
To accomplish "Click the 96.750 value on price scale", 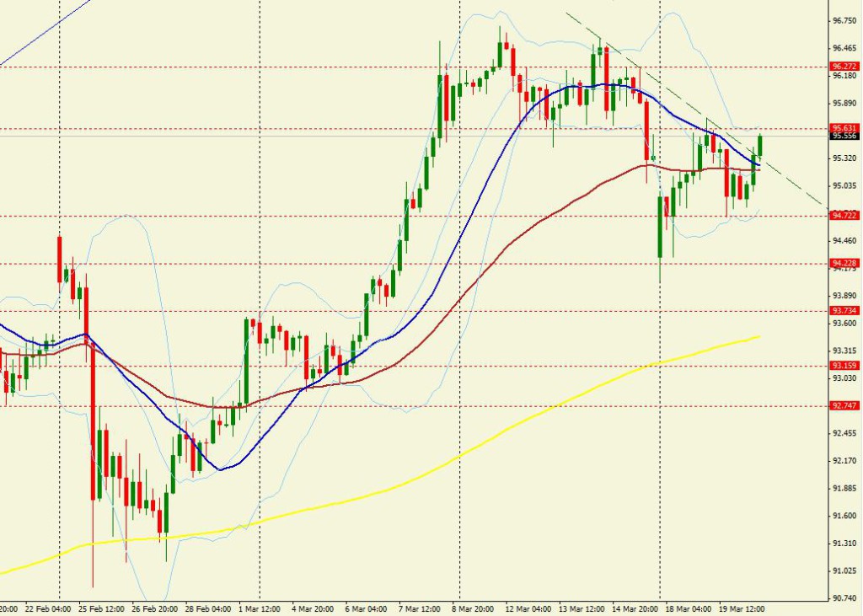I will pyautogui.click(x=844, y=20).
